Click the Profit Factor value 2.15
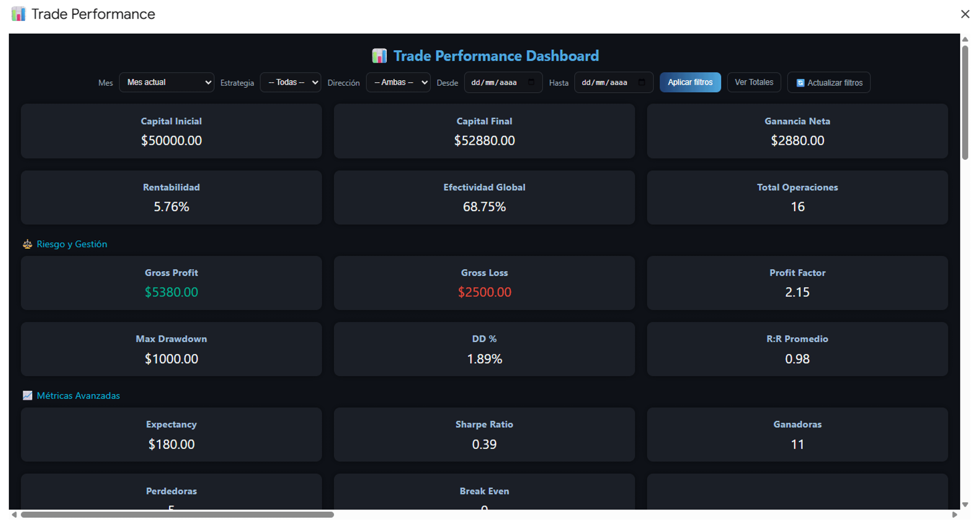Image resolution: width=980 pixels, height=528 pixels. tap(797, 292)
